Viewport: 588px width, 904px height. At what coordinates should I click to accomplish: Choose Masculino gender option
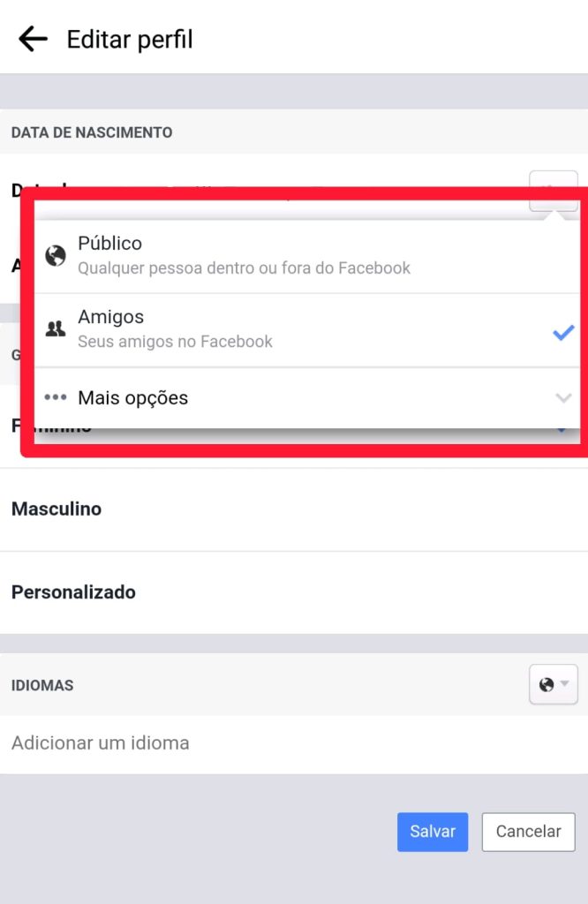(294, 509)
